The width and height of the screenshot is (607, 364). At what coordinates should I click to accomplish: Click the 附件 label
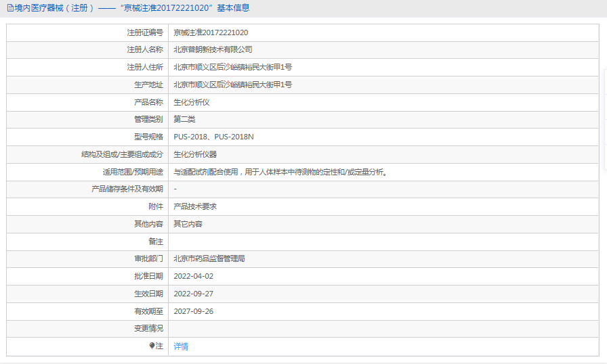click(156, 207)
